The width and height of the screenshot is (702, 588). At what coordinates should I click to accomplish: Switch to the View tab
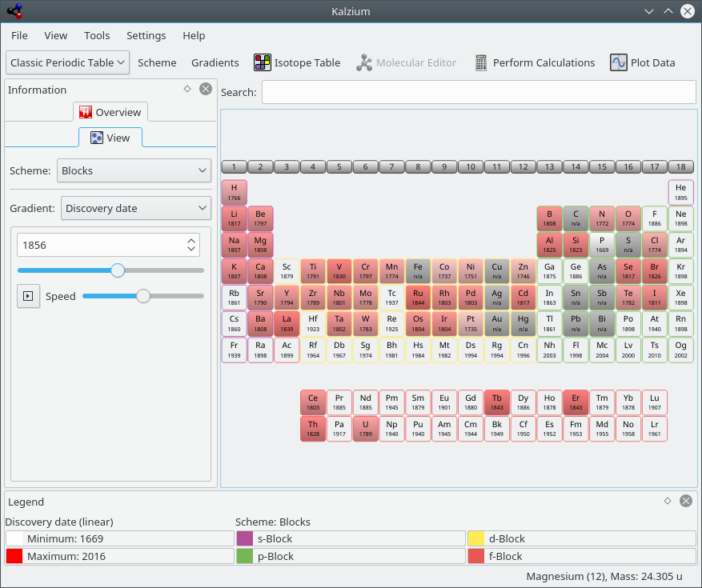tap(110, 138)
